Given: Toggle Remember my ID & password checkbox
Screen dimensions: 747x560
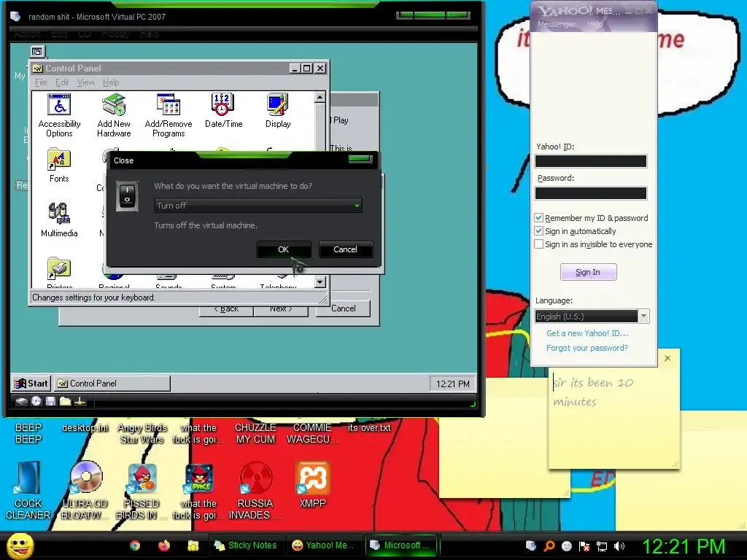Looking at the screenshot, I should pyautogui.click(x=539, y=217).
